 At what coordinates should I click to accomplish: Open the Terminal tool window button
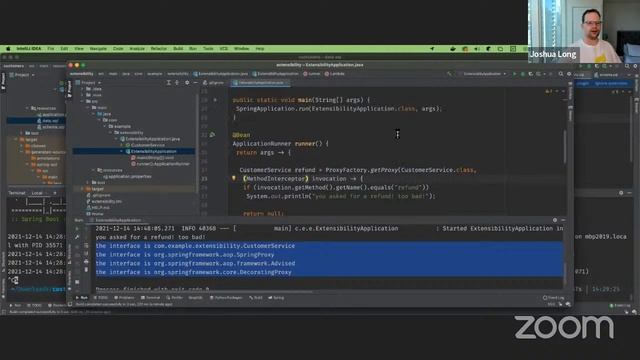pos(151,298)
